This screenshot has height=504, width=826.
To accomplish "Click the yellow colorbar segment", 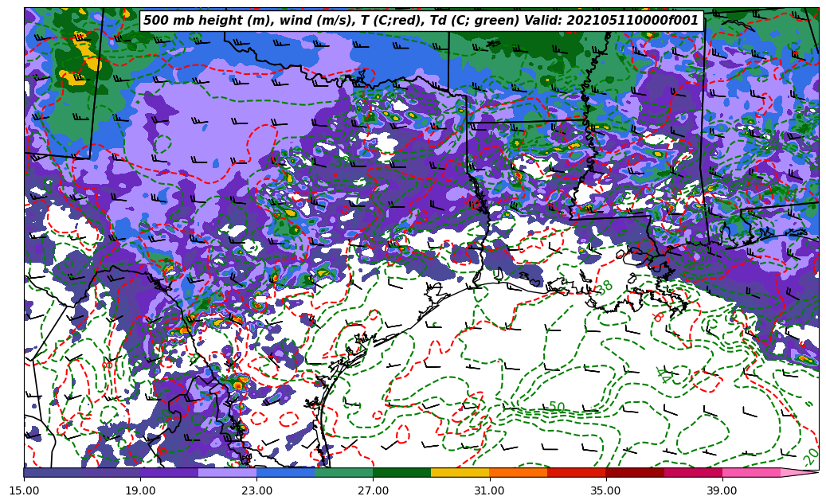I will click(460, 472).
